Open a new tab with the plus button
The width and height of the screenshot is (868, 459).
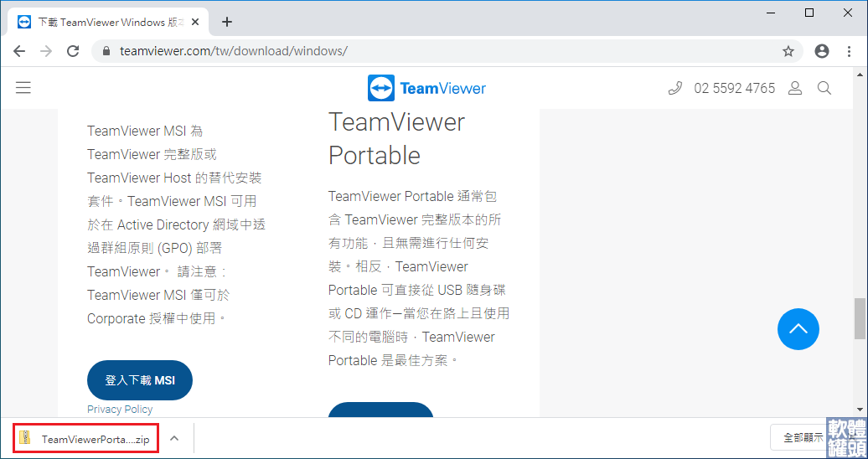pos(227,22)
